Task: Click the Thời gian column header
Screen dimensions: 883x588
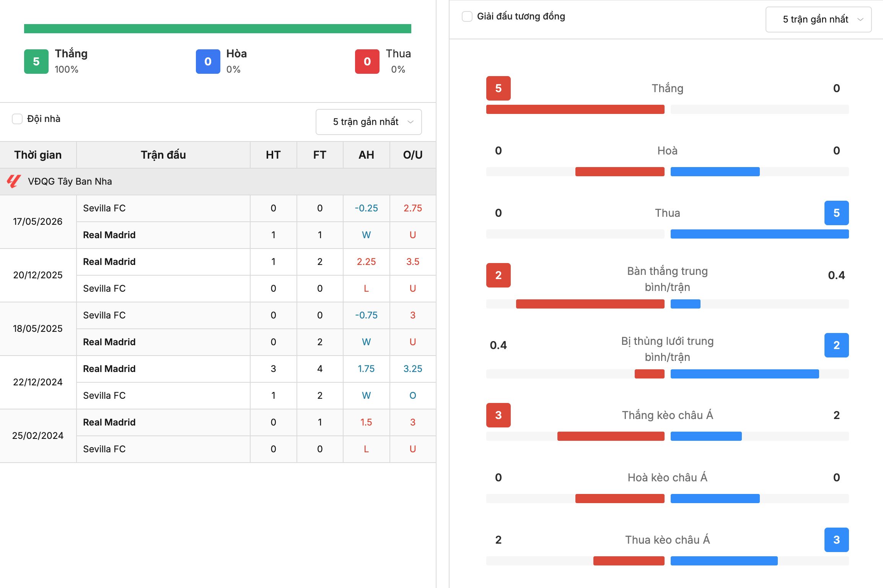Action: click(38, 155)
